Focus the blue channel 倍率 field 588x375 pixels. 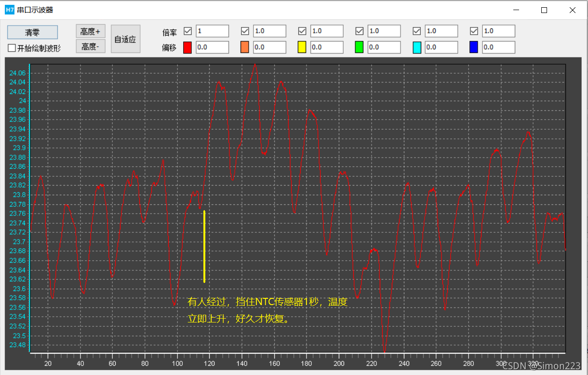[x=499, y=31]
